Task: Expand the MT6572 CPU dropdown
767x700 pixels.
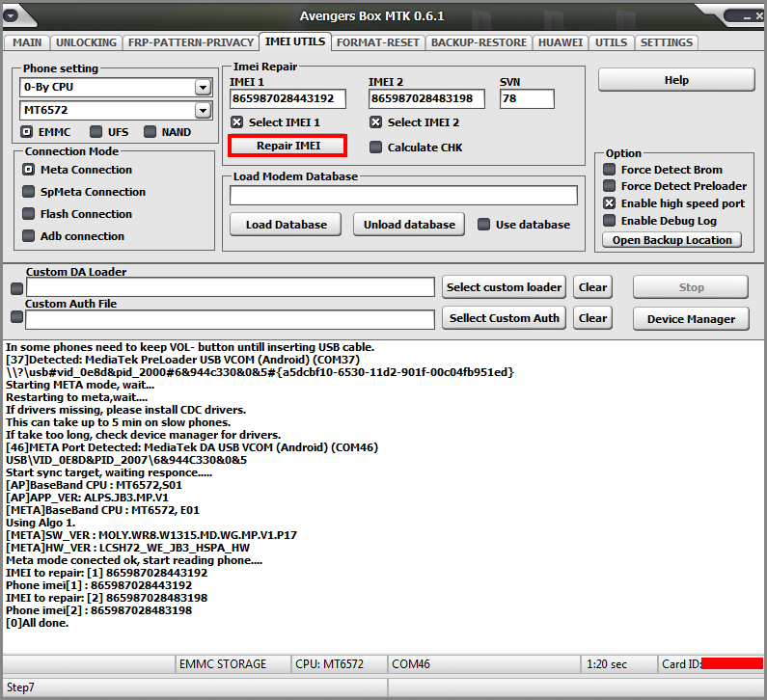Action: tap(203, 111)
